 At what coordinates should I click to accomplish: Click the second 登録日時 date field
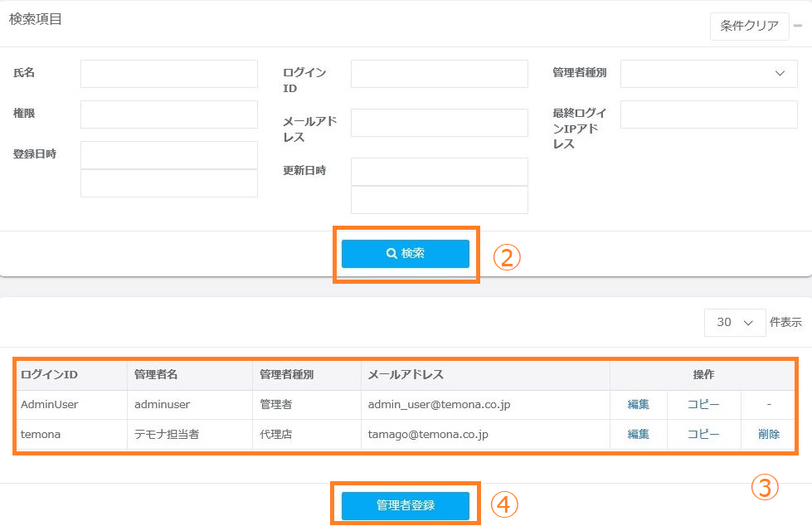[x=168, y=183]
